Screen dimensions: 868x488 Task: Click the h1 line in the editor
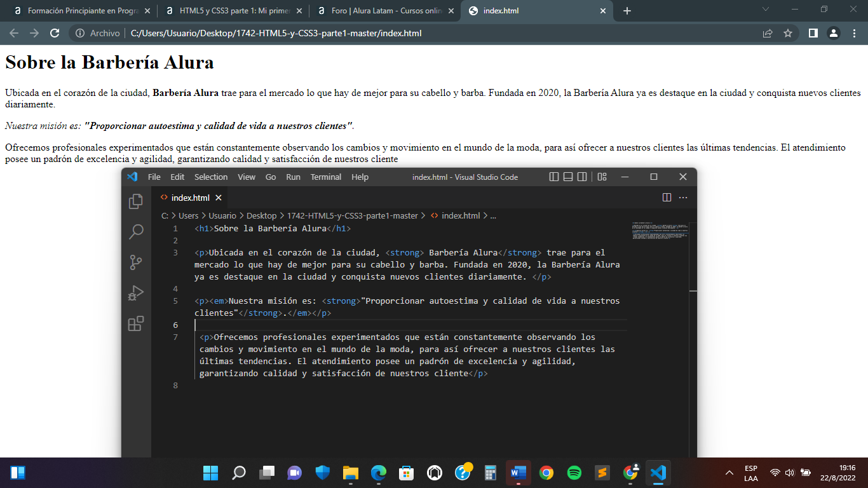tap(273, 228)
